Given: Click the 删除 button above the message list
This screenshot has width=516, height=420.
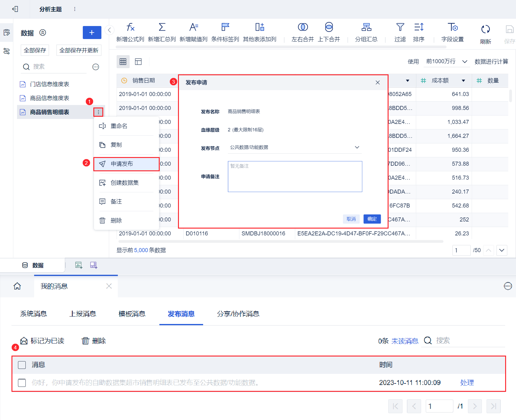Looking at the screenshot, I should [94, 341].
